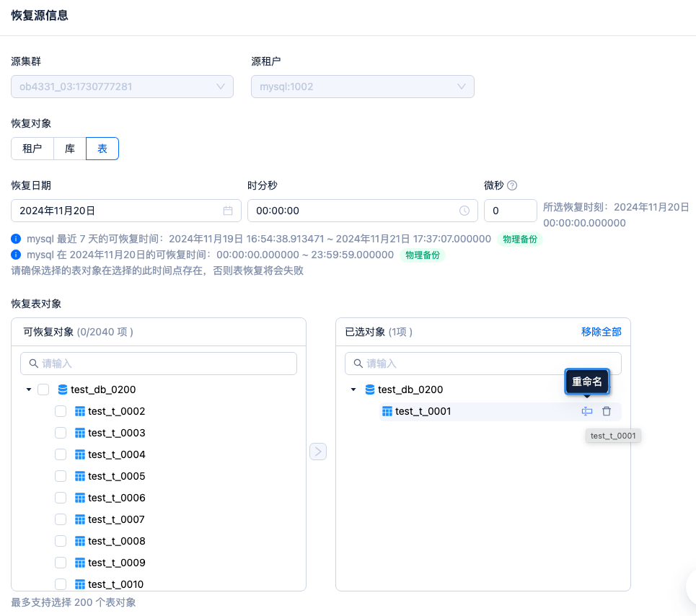Viewport: 696px width, 616px height.
Task: Click the clock icon in the time field
Action: pos(464,211)
